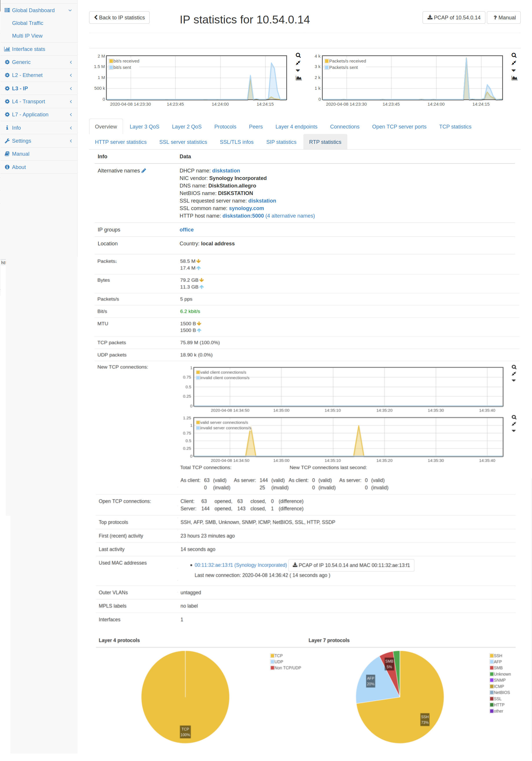Toggle bit/s received legend series
This screenshot has height=761, width=532.
(124, 61)
